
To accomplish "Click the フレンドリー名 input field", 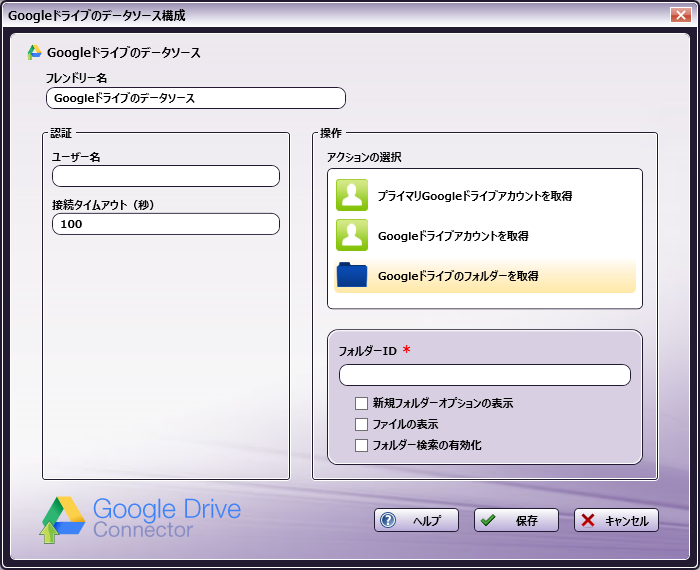I will click(x=196, y=98).
